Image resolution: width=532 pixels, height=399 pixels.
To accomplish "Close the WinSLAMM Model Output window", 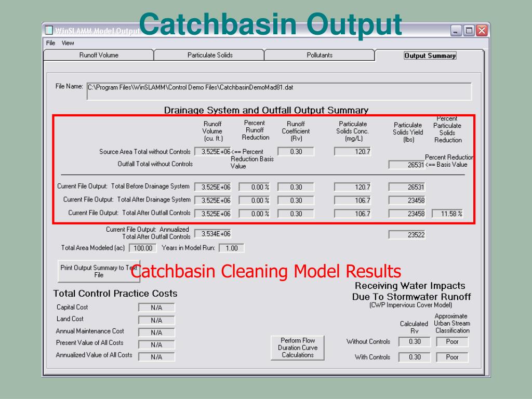I will 482,31.
